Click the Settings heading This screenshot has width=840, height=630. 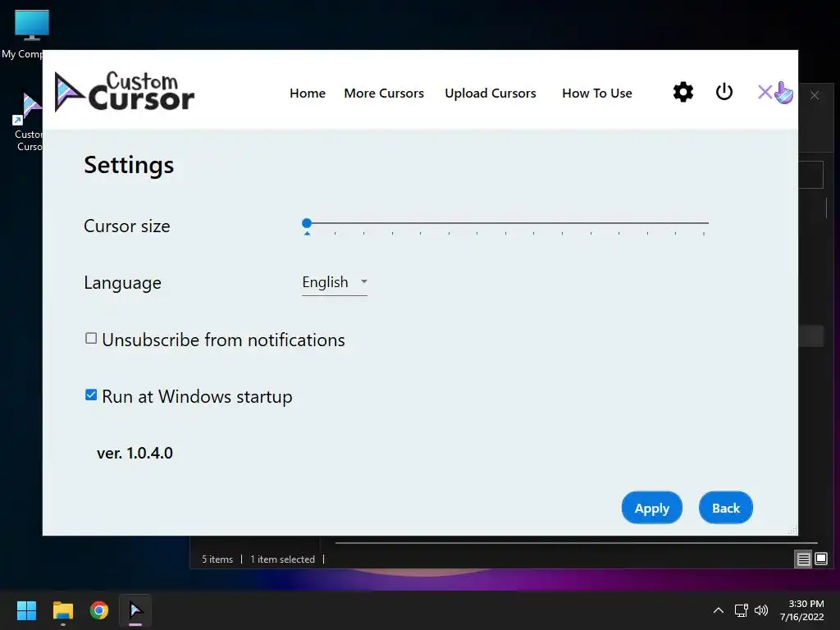tap(129, 165)
